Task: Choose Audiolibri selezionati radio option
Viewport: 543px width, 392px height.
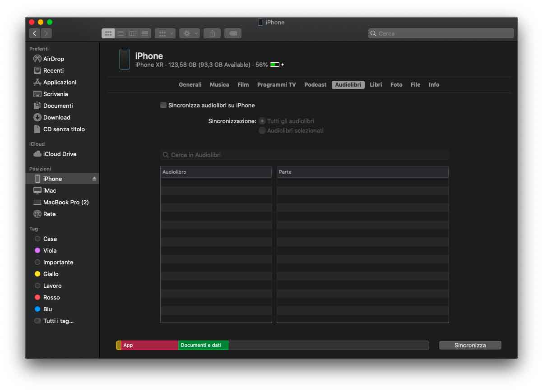Action: 262,130
